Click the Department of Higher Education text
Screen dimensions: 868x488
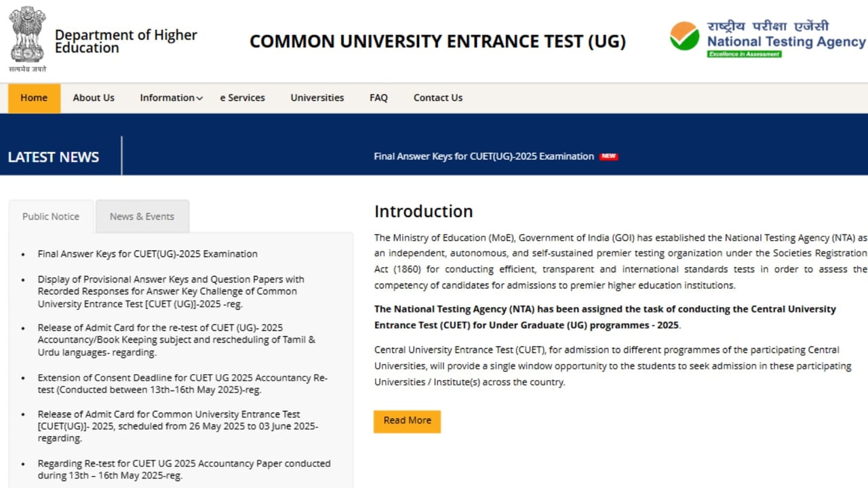(125, 41)
